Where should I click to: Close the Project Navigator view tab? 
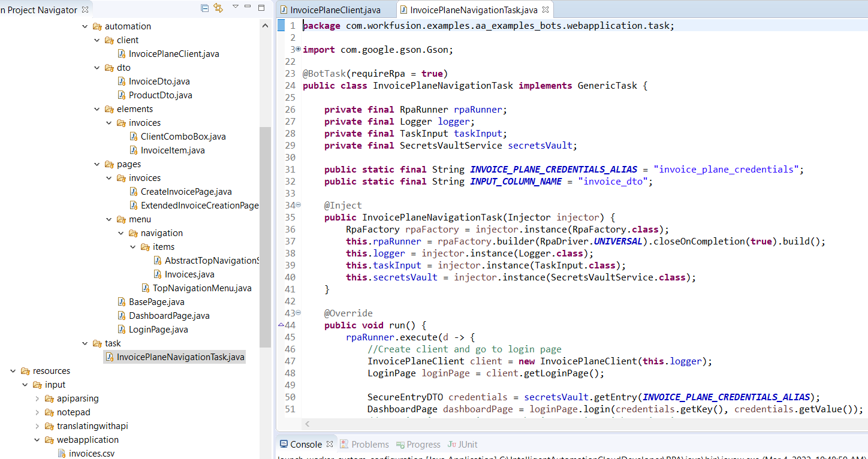click(85, 10)
